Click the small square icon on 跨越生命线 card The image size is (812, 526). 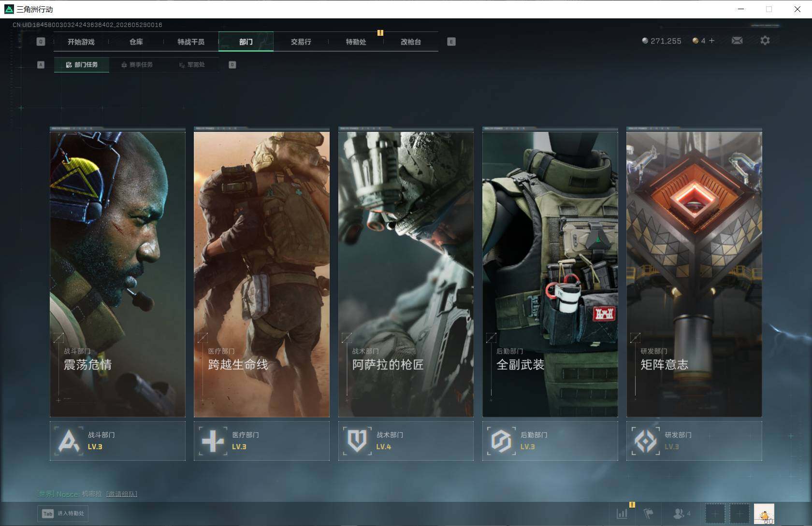(x=203, y=338)
